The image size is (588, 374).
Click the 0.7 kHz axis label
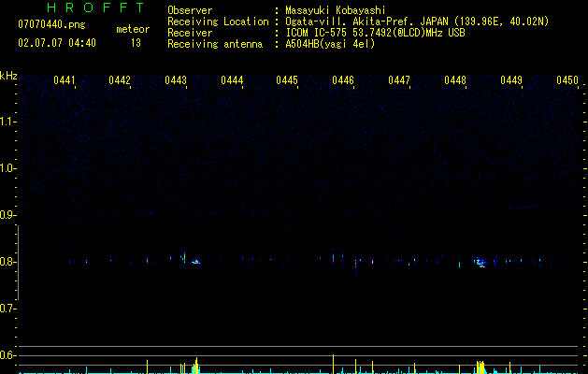tap(7, 309)
